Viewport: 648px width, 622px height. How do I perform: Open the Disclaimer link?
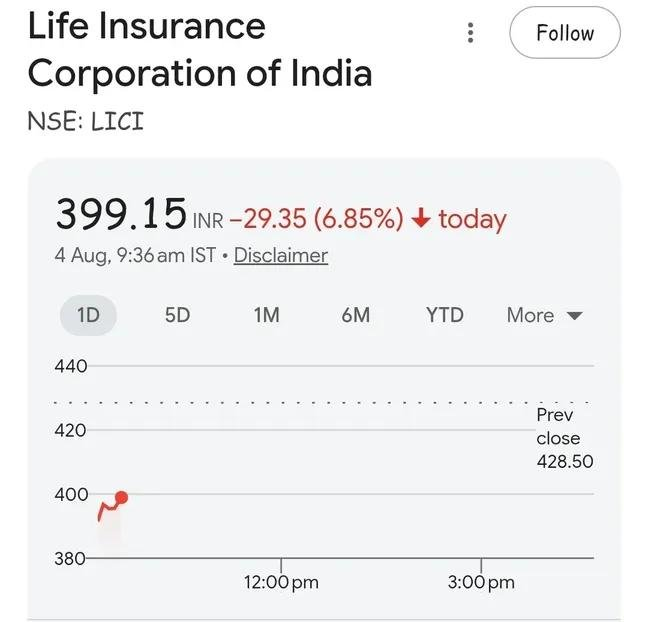pyautogui.click(x=281, y=255)
